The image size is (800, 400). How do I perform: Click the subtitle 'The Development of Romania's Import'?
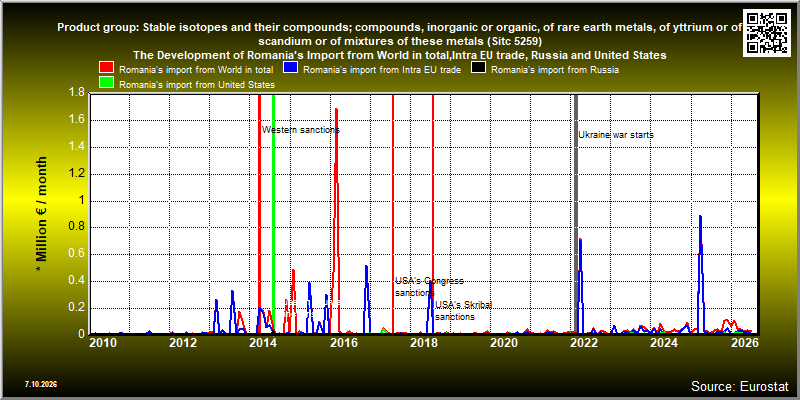(x=399, y=55)
